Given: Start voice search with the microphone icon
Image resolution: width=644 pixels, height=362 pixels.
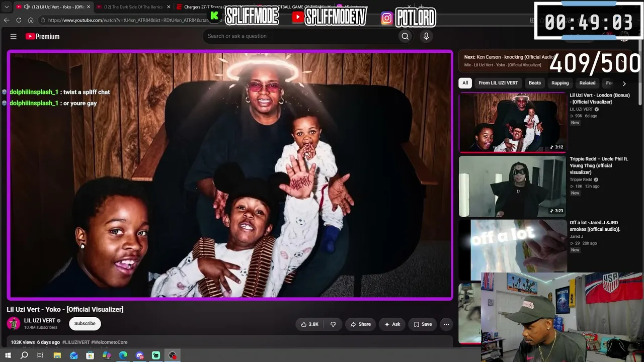Looking at the screenshot, I should click(x=426, y=36).
